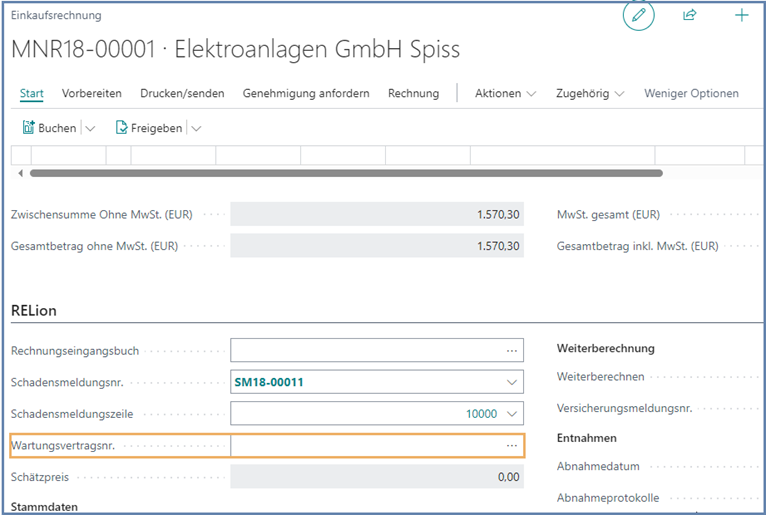This screenshot has height=515, width=766.
Task: Open the Drucken/senden menu
Action: 182,93
